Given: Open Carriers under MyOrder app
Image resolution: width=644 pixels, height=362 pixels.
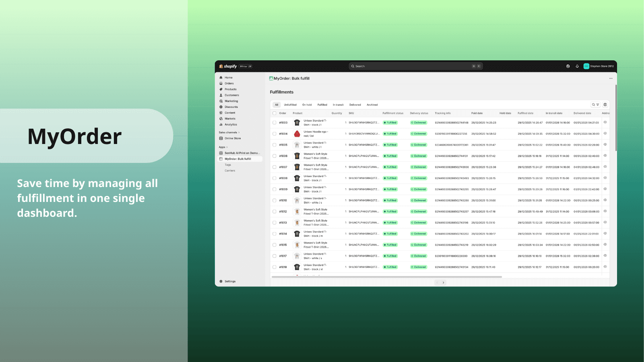Looking at the screenshot, I should (x=230, y=171).
